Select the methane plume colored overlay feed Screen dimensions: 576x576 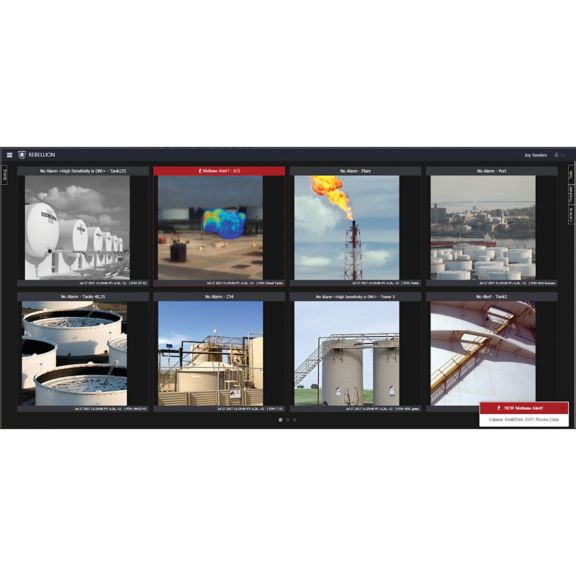tap(210, 228)
